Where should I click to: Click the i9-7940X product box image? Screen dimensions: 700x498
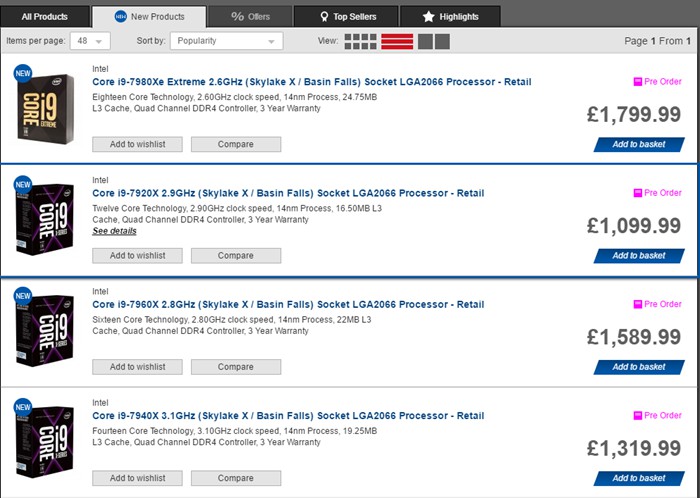[x=45, y=441]
